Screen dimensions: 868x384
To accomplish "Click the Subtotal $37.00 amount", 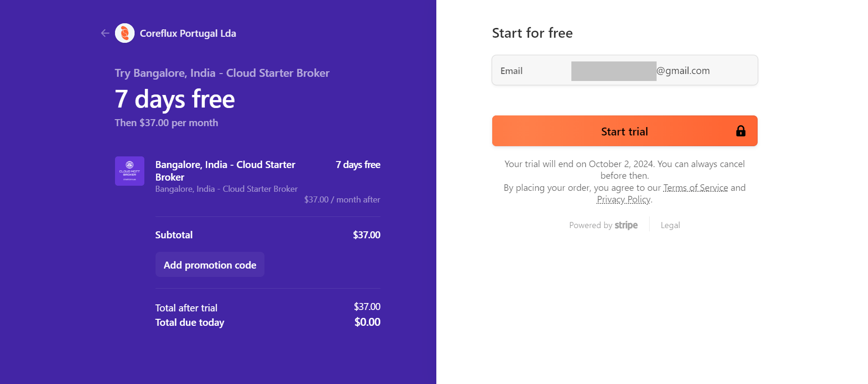I will (x=366, y=235).
